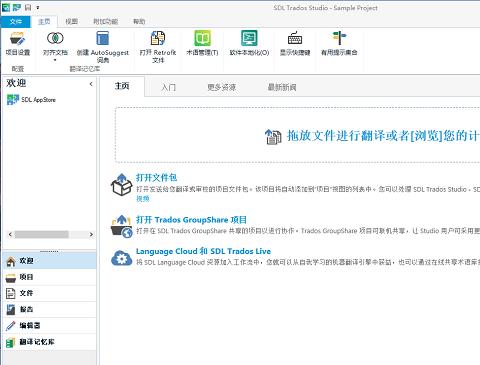Click the open package box icon
Viewport: 480px width, 365px height.
(121, 184)
